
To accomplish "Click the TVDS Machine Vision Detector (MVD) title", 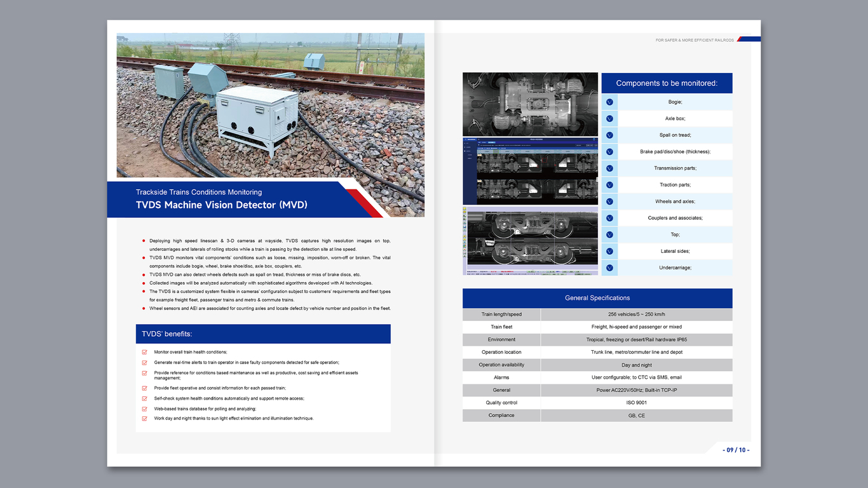I will click(x=222, y=205).
